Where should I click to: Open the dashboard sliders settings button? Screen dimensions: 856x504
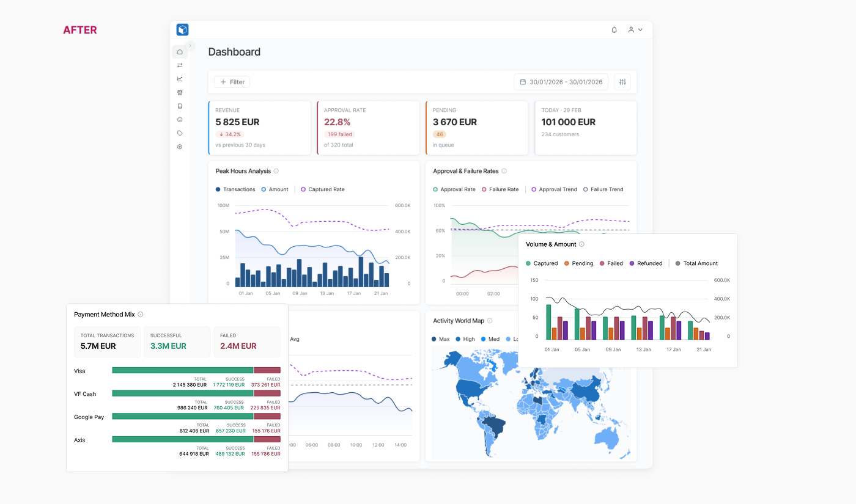(622, 82)
